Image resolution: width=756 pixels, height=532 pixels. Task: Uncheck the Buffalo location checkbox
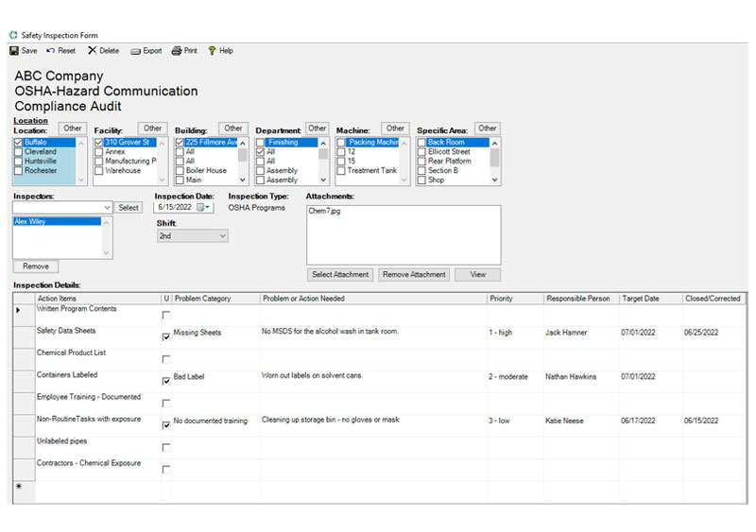[x=18, y=143]
